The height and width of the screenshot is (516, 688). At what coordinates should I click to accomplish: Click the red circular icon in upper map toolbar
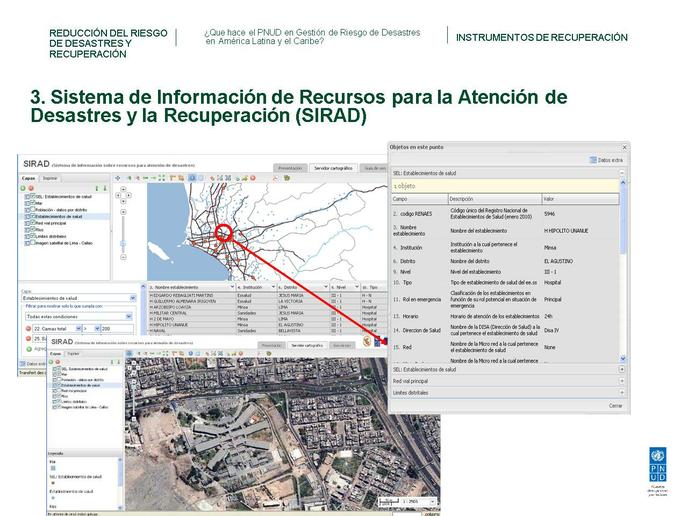253,178
